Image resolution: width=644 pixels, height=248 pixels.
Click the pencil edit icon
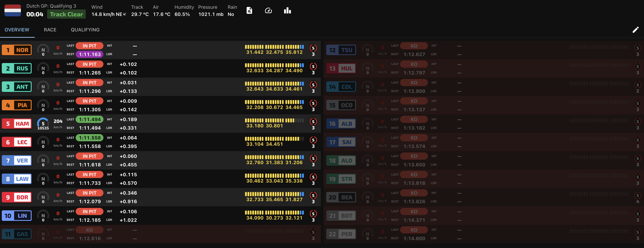[635, 30]
